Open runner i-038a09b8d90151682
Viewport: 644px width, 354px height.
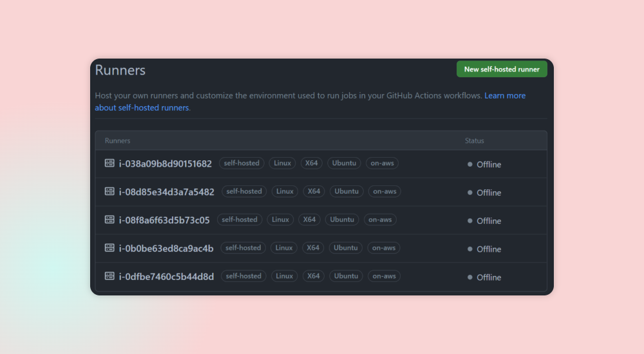coord(165,163)
